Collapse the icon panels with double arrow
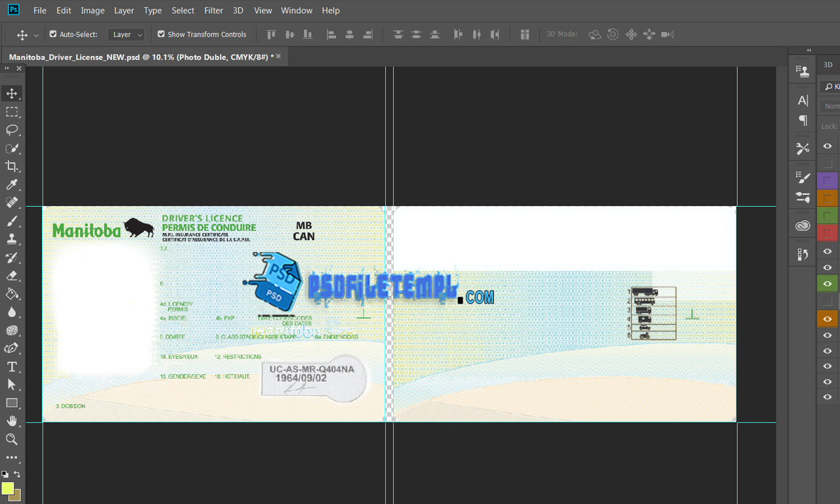 808,50
